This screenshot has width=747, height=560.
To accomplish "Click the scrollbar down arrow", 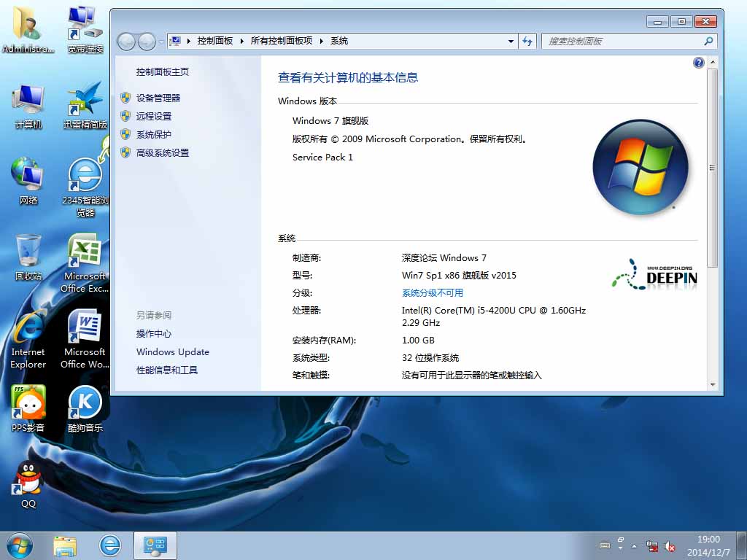I will (x=712, y=385).
